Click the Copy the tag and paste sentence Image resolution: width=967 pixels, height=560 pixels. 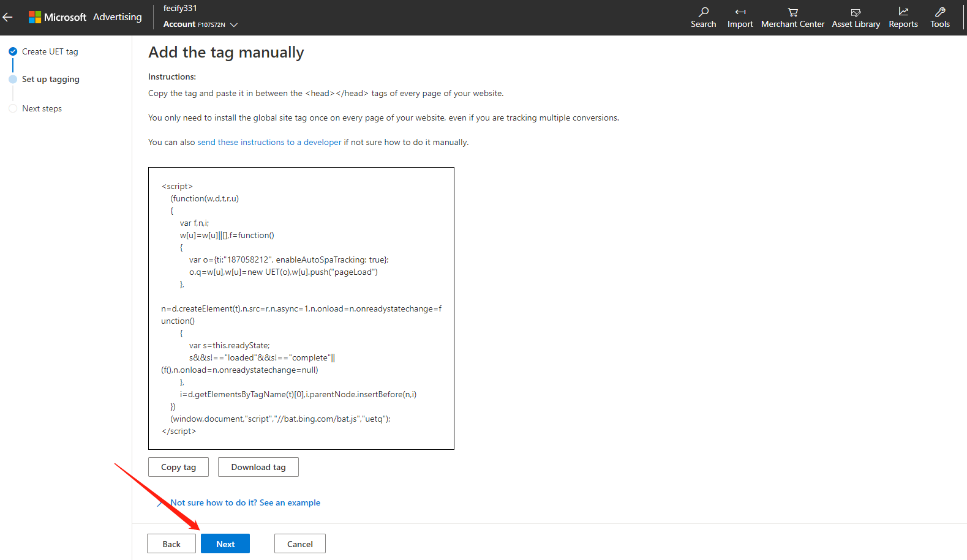[326, 93]
